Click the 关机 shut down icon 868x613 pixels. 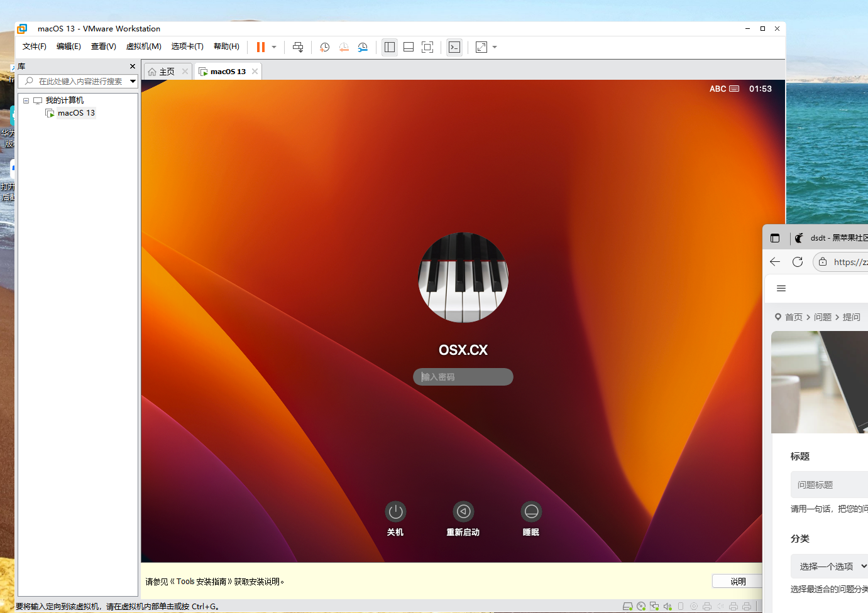395,512
